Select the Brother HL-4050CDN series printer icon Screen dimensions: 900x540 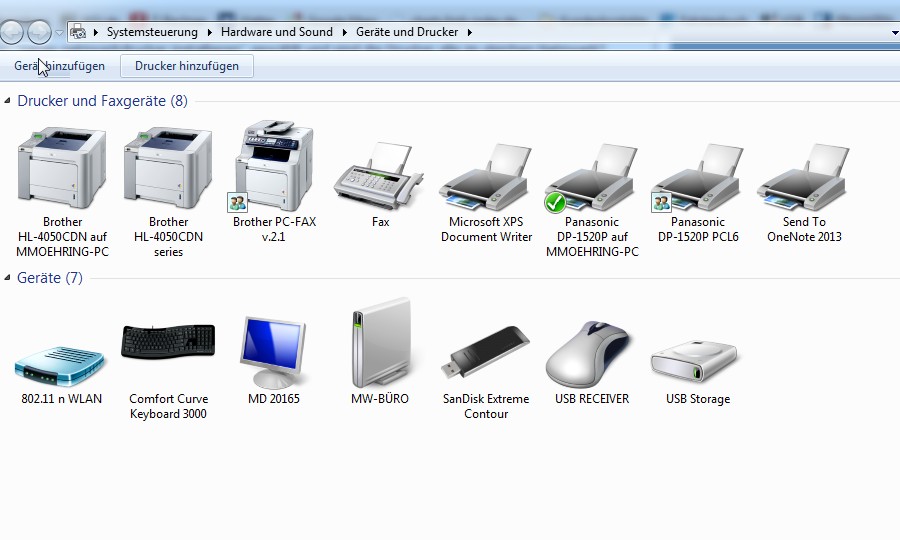click(x=168, y=168)
